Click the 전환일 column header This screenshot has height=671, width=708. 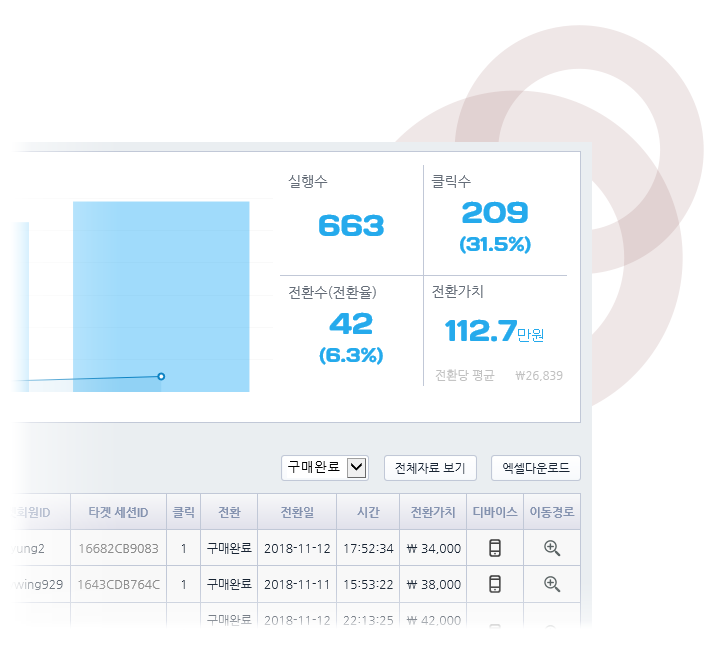[x=296, y=512]
